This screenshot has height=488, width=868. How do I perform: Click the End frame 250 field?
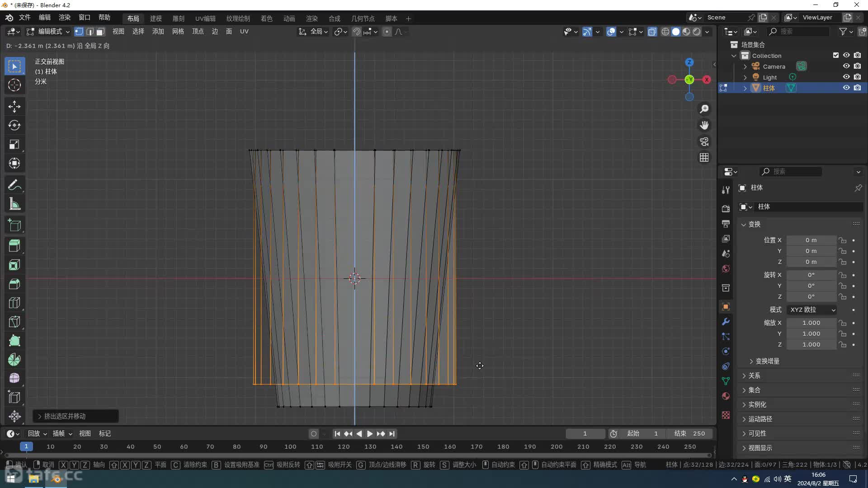(690, 434)
